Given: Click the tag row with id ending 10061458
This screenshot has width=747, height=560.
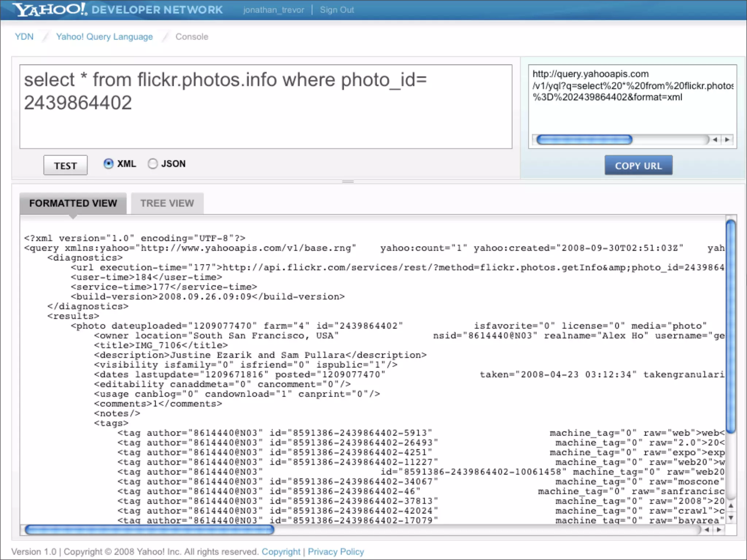Looking at the screenshot, I should 421,472.
